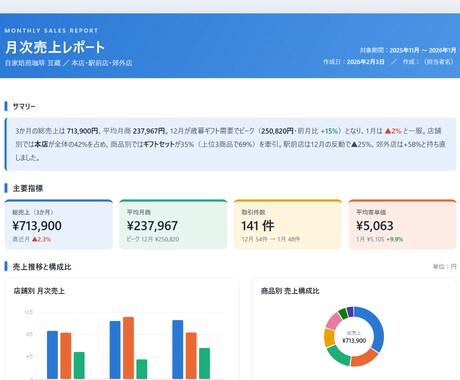Click the 12月 54件 → 1月 48件 note
Viewport: 460px width, 380px height.
(x=271, y=239)
